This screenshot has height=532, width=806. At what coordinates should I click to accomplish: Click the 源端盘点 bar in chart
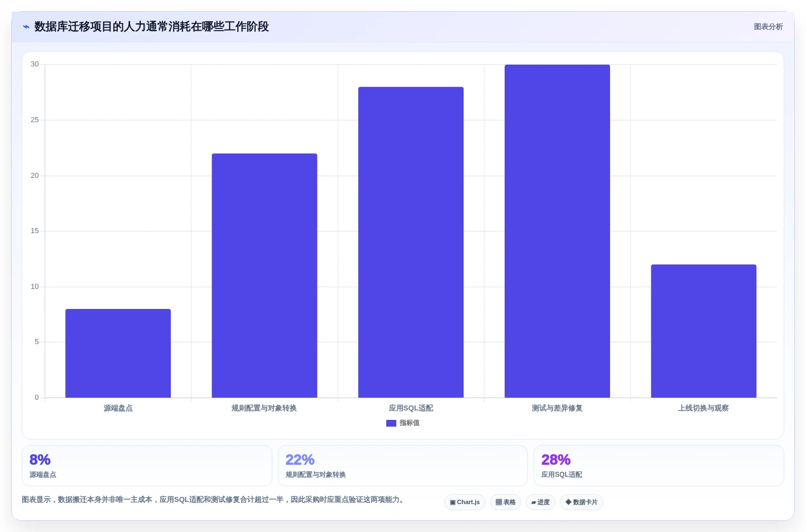click(x=118, y=354)
